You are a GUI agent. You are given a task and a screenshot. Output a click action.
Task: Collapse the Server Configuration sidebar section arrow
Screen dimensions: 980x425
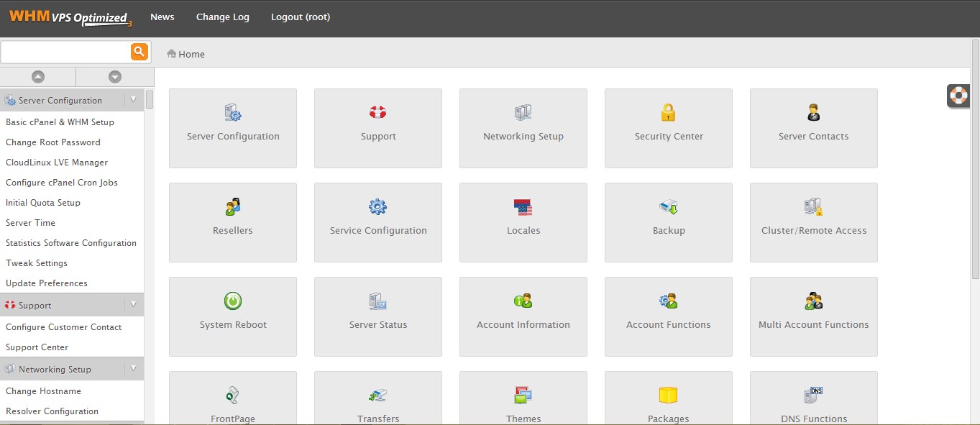click(134, 100)
